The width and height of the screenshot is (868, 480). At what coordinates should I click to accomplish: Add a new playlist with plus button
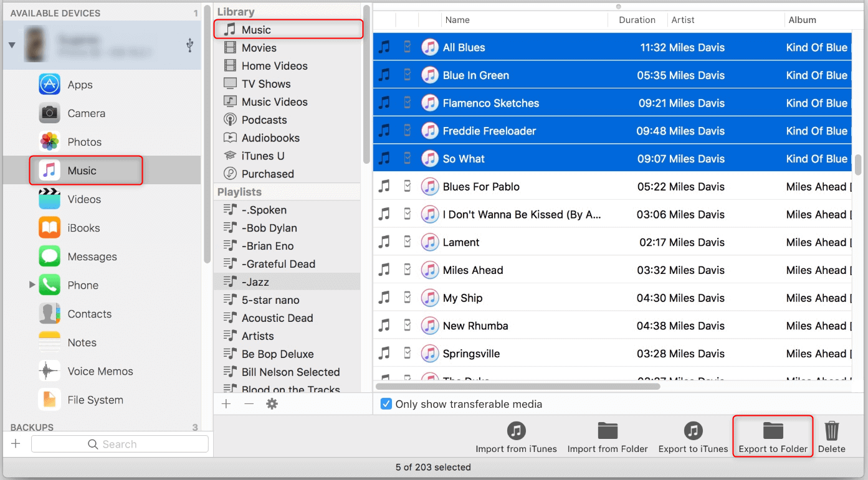(x=226, y=404)
